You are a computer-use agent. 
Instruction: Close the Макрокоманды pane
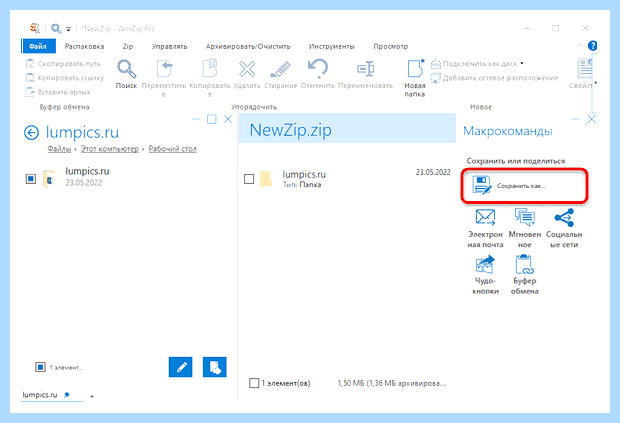pyautogui.click(x=592, y=119)
